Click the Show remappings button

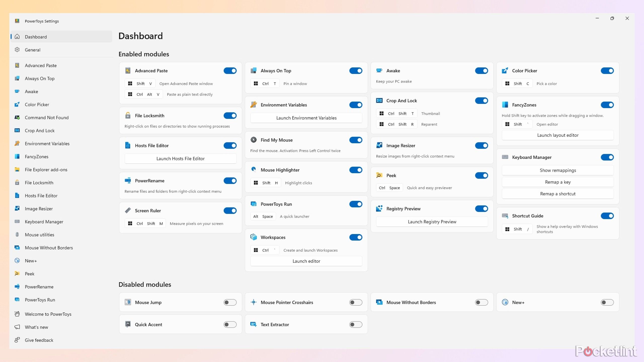[x=558, y=170]
